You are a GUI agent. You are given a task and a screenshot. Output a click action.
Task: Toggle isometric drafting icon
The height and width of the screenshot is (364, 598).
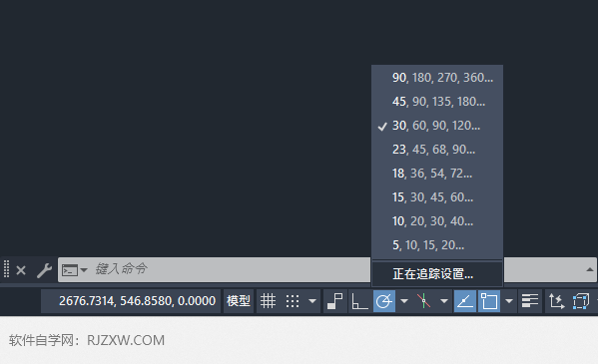423,301
